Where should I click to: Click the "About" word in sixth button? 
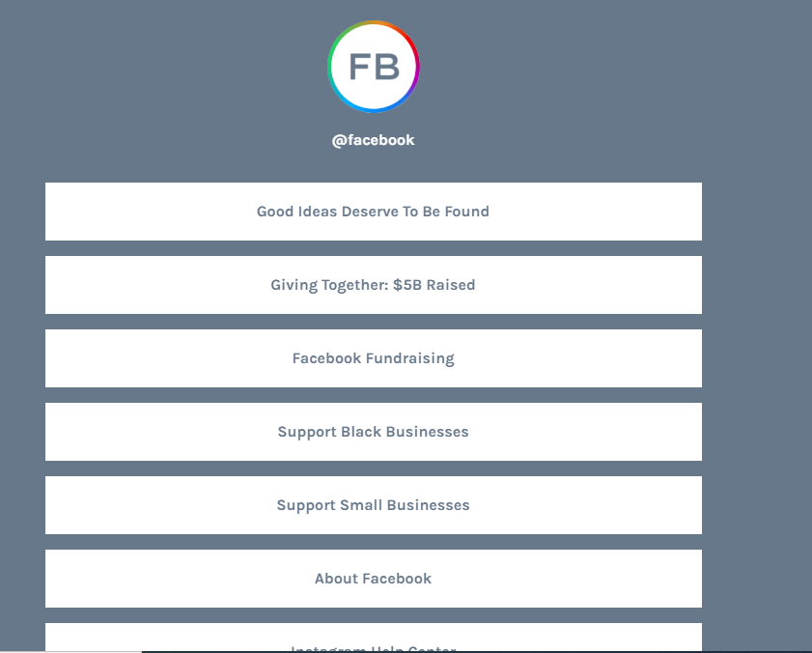coord(336,579)
